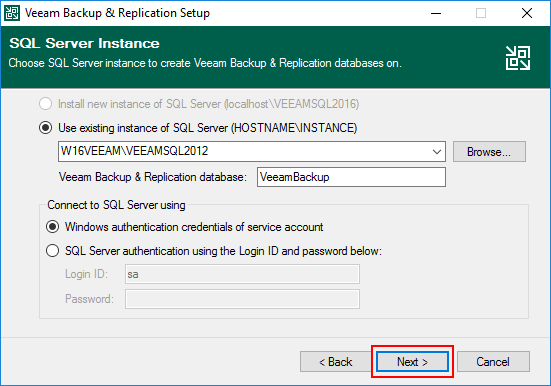The height and width of the screenshot is (386, 551).
Task: Go to the next setup step
Action: pos(412,361)
